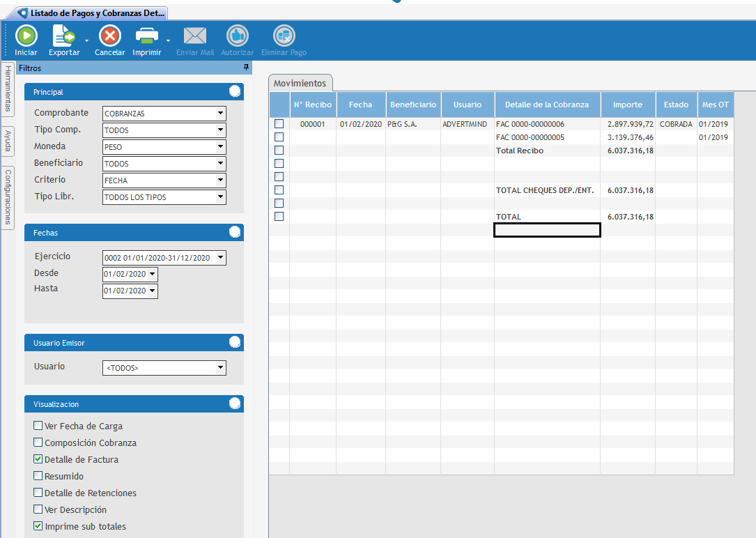
Task: Open the Usuario dropdown list
Action: (220, 368)
